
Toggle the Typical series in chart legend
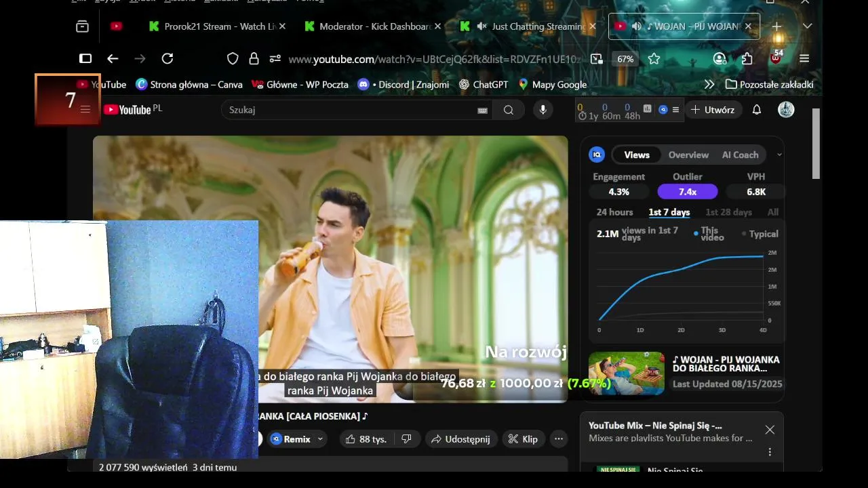tap(759, 234)
